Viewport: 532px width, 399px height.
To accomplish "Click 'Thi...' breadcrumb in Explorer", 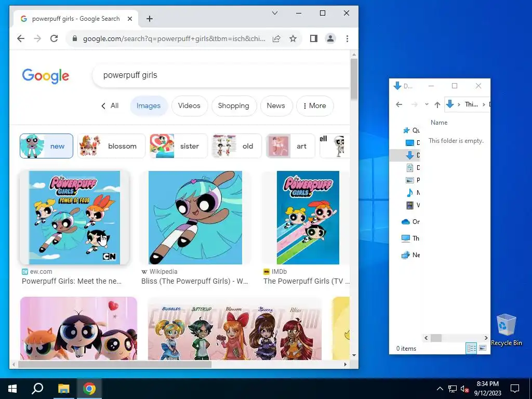I will [x=471, y=104].
